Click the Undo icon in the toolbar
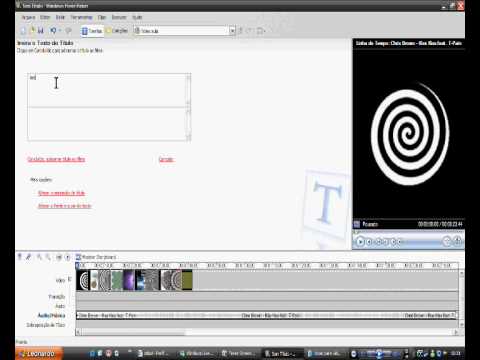 click(x=53, y=31)
